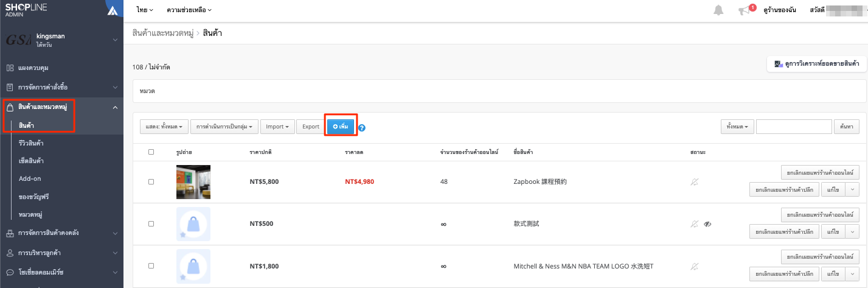Tick the checkbox for Zapbook 課程預約
Image resolution: width=868 pixels, height=288 pixels.
[x=151, y=182]
